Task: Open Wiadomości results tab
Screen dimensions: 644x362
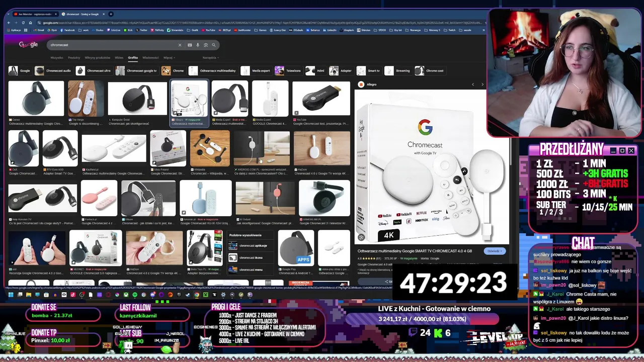Action: tap(150, 58)
